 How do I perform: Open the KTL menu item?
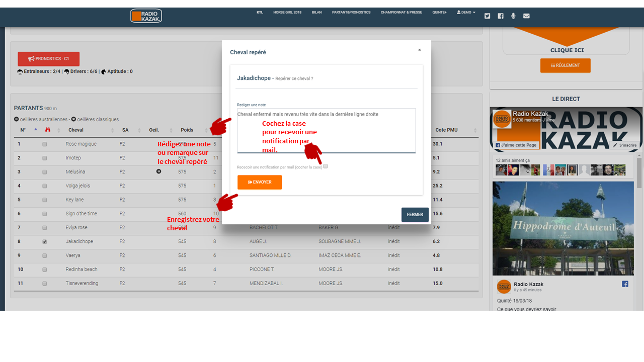click(x=260, y=12)
